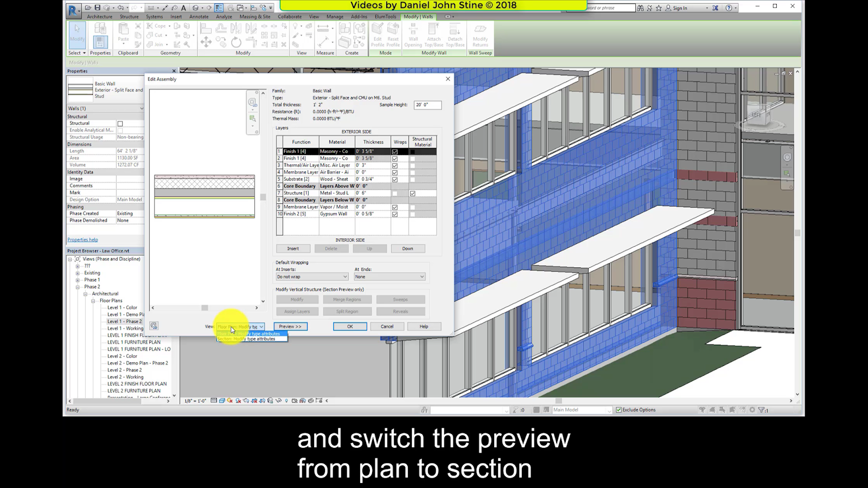Click the Properties help link

(x=82, y=239)
